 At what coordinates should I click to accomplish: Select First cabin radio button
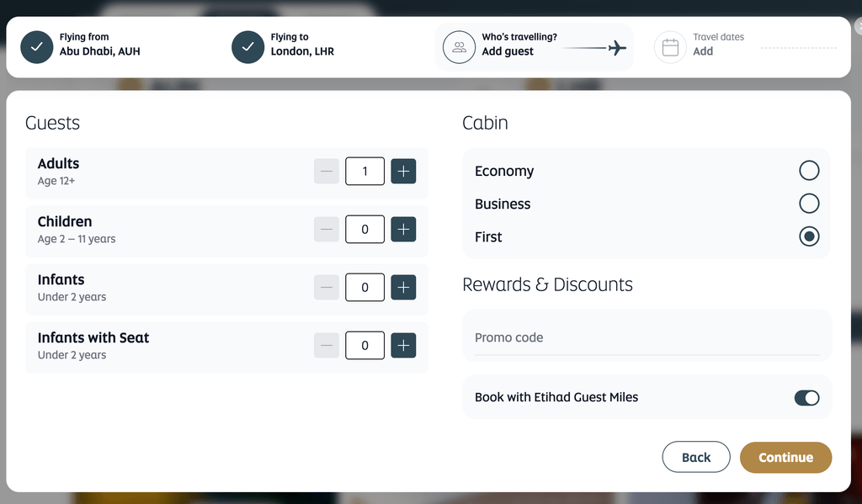[x=809, y=236]
